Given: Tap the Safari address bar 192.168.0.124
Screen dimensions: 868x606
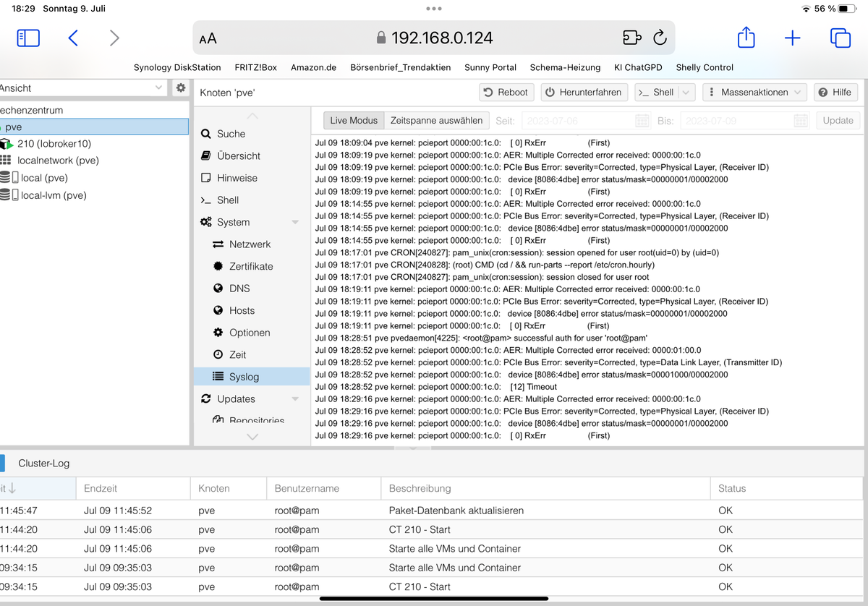Looking at the screenshot, I should point(434,38).
